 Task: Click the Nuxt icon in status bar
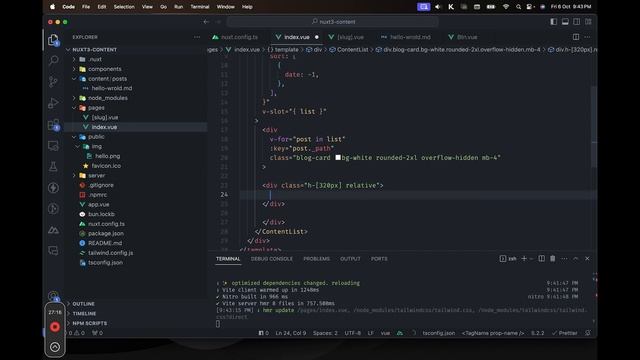click(400, 333)
